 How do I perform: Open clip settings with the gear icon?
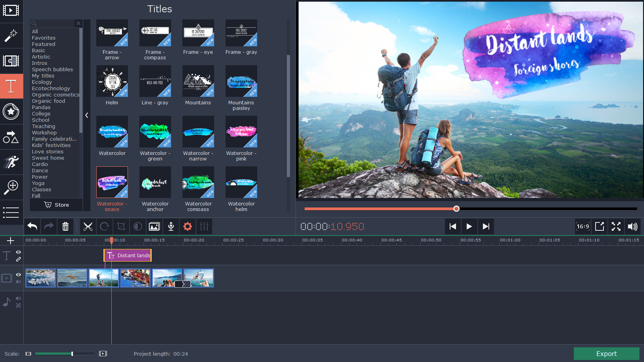pos(187,226)
